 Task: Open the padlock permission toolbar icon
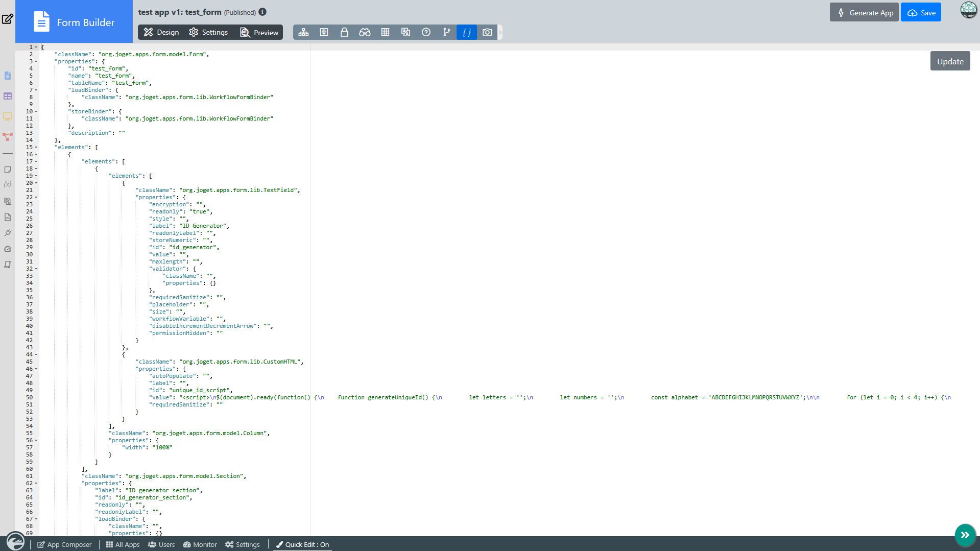(x=344, y=32)
